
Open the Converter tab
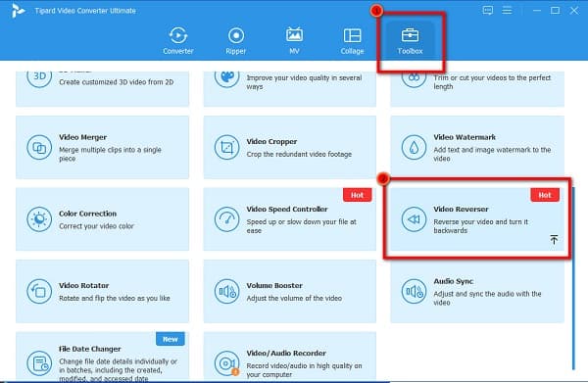click(x=178, y=40)
